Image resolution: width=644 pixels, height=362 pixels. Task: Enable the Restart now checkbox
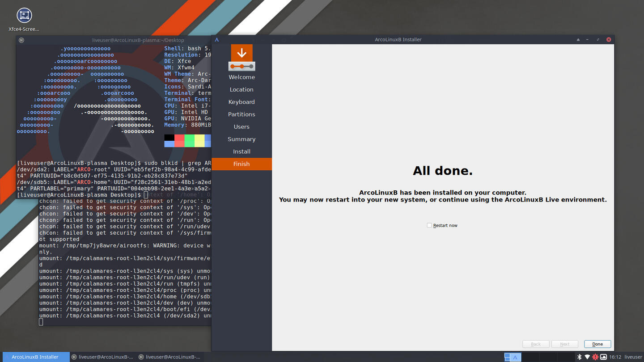[429, 225]
